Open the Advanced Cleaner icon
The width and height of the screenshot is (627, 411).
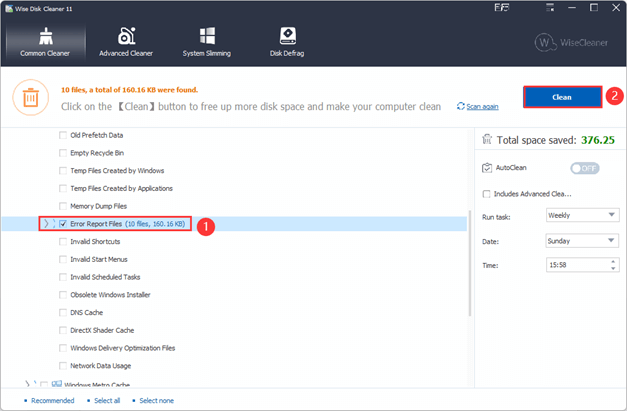pos(126,36)
